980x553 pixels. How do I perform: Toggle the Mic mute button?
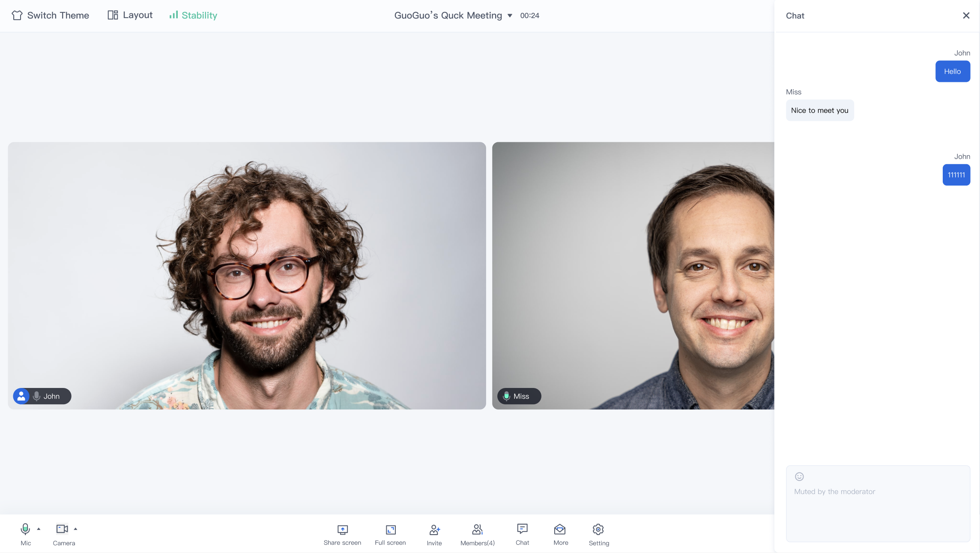(25, 530)
